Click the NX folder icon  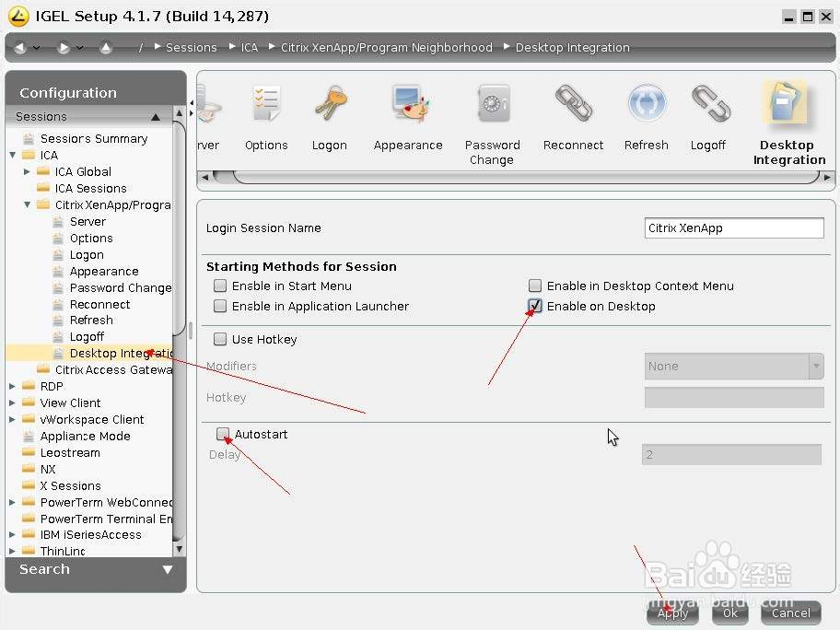click(29, 469)
